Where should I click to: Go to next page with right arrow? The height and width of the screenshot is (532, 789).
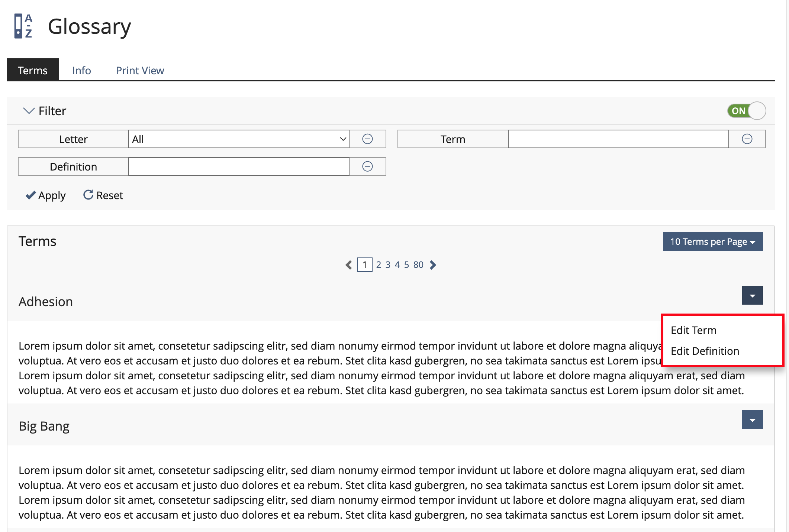(433, 265)
